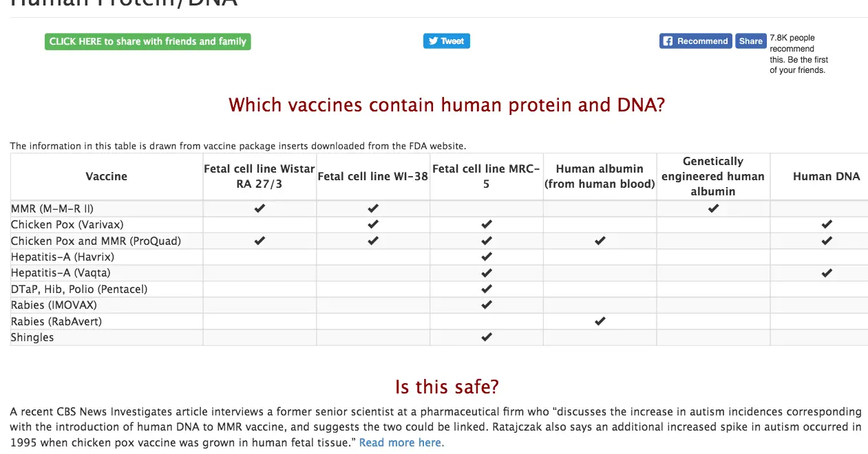Click the 'Is this safe?' heading
This screenshot has height=454, width=868.
click(x=447, y=387)
